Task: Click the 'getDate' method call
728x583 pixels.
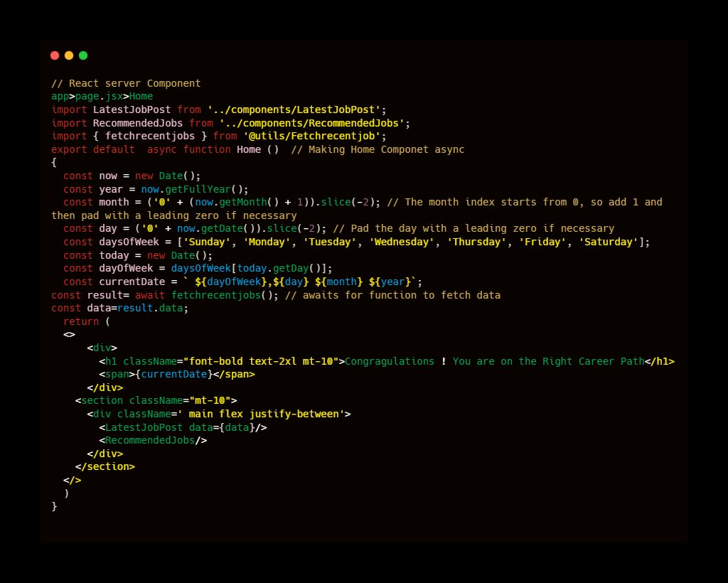Action: [222, 229]
